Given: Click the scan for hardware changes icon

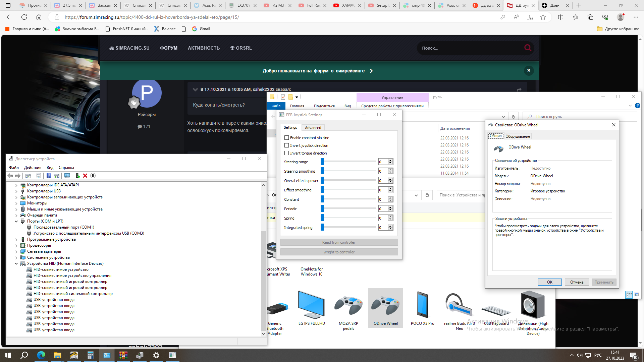Looking at the screenshot, I should pos(67,176).
